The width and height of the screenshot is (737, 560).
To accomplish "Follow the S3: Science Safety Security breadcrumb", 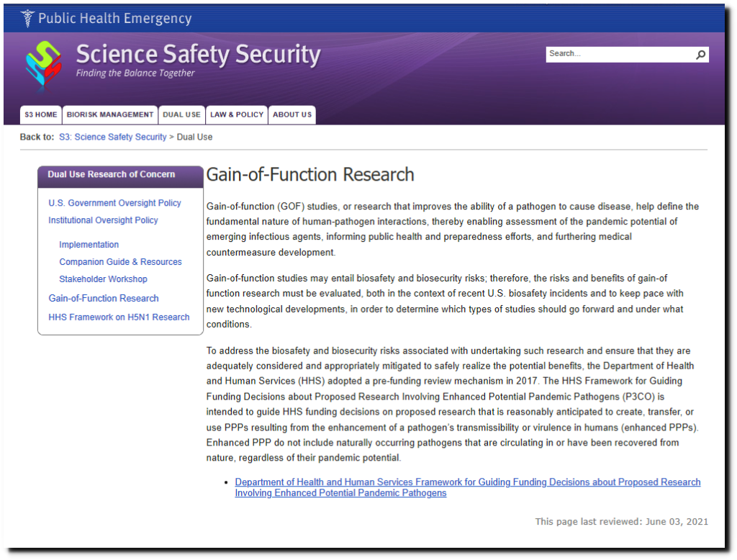I will 113,137.
